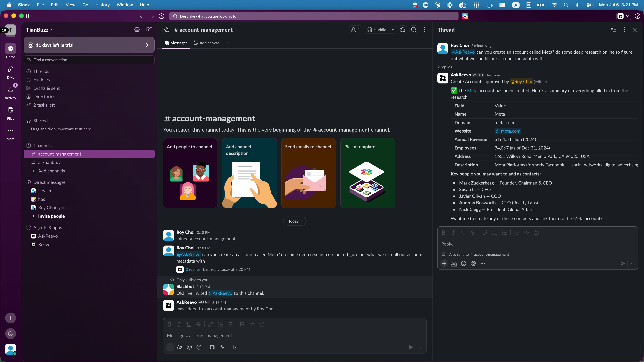Close the Thread panel

click(635, 30)
